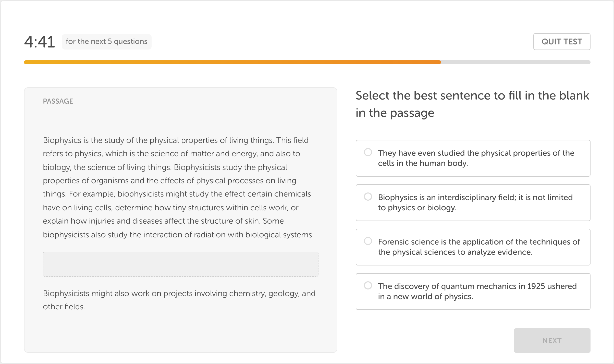Click the sentence 'Biophysicists might also work on projects'

click(x=179, y=300)
